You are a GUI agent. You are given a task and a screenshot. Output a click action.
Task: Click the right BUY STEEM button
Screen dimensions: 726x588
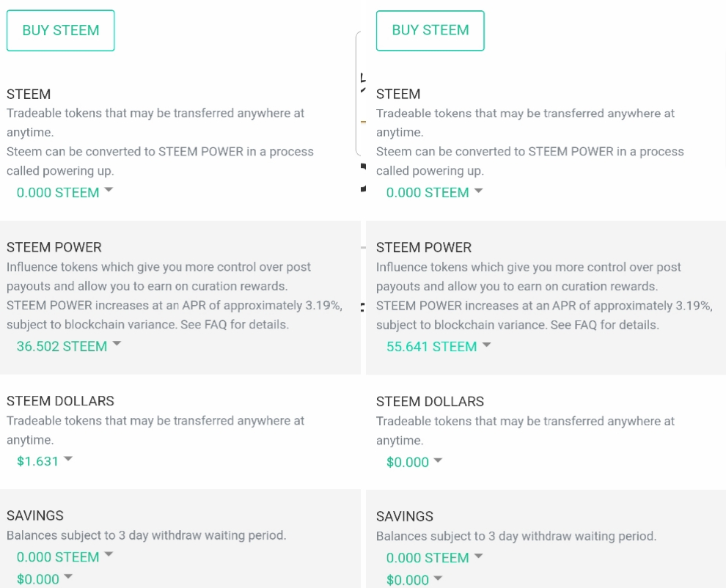[430, 31]
